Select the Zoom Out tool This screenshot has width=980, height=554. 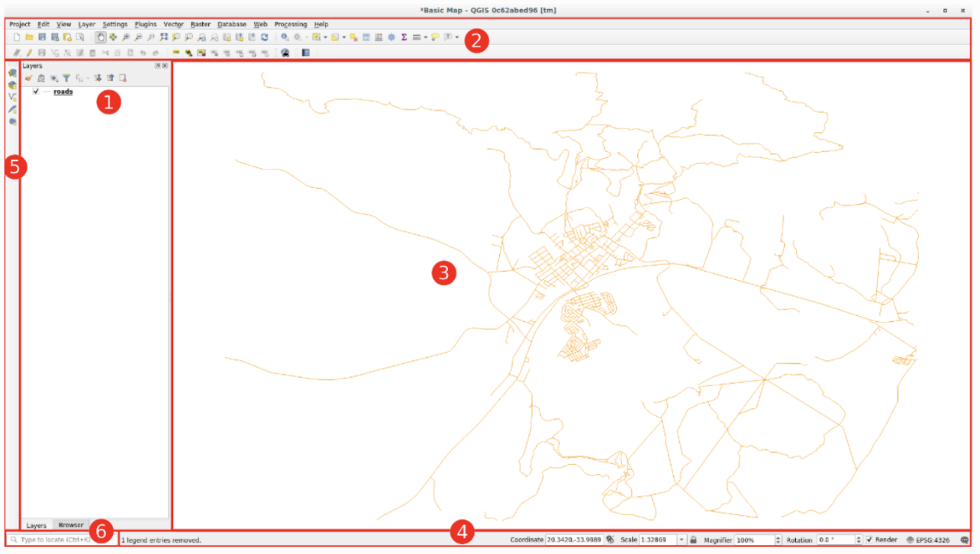pos(138,37)
